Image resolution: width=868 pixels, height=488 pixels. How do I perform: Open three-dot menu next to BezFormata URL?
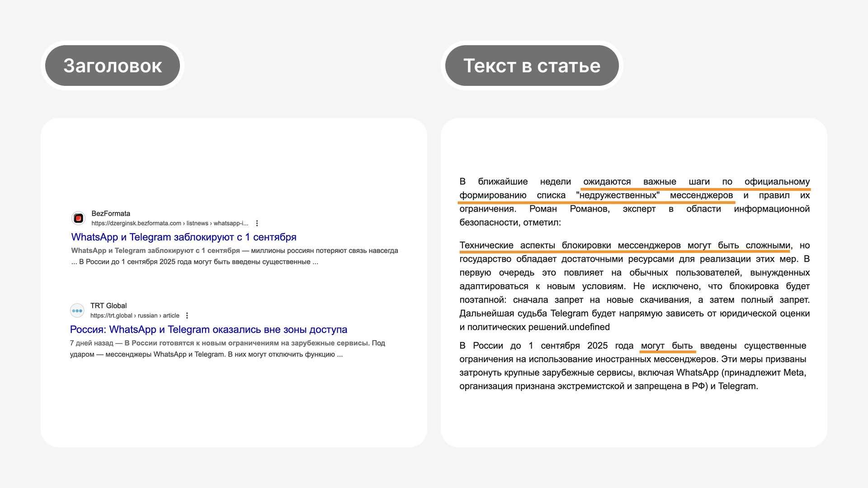click(257, 223)
